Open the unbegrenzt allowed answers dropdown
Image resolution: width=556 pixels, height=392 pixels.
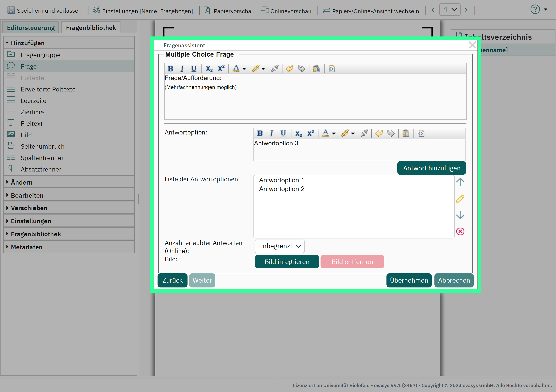pyautogui.click(x=279, y=246)
